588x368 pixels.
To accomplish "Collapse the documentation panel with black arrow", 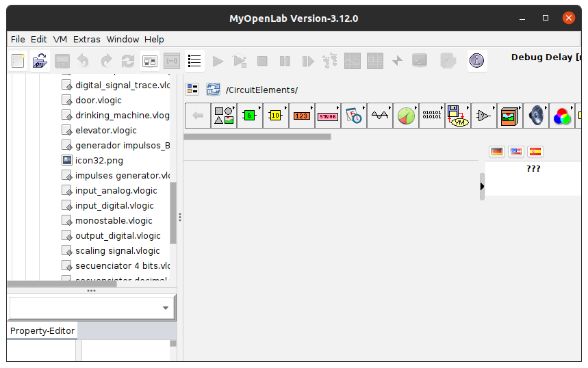I will pos(483,186).
